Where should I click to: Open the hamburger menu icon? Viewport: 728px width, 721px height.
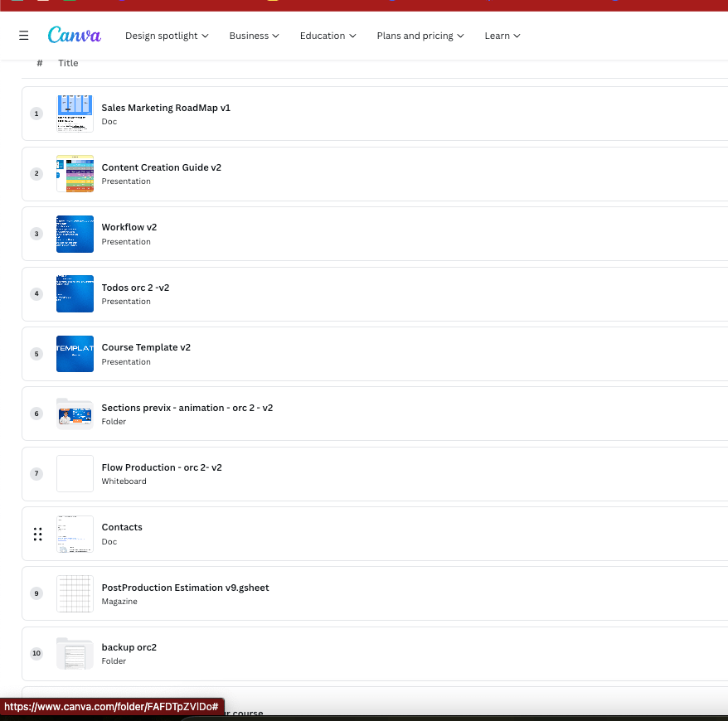(24, 36)
